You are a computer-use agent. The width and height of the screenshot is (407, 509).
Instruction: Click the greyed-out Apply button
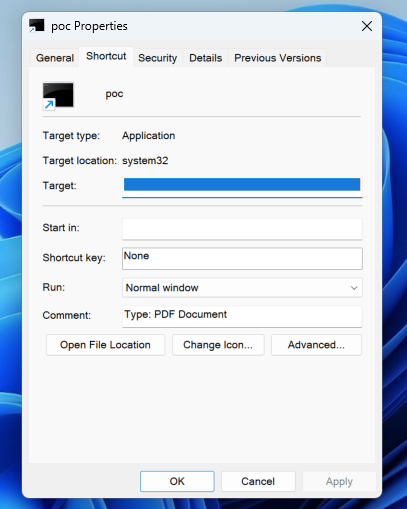click(x=339, y=481)
